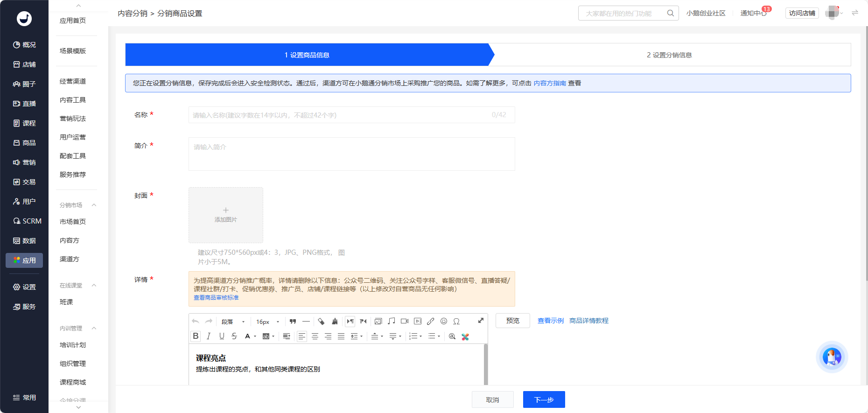Click the 下一步 button
The width and height of the screenshot is (868, 413).
[544, 399]
